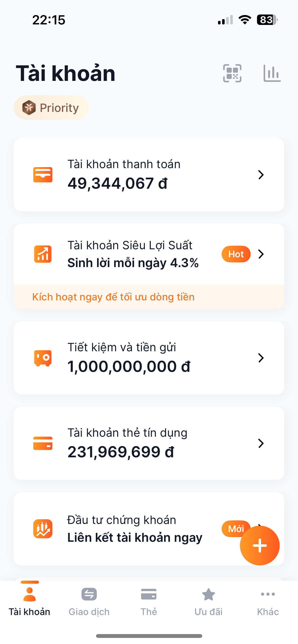Screen dimensions: 298x644
Task: Open the QR code scanner
Action: coord(232,73)
